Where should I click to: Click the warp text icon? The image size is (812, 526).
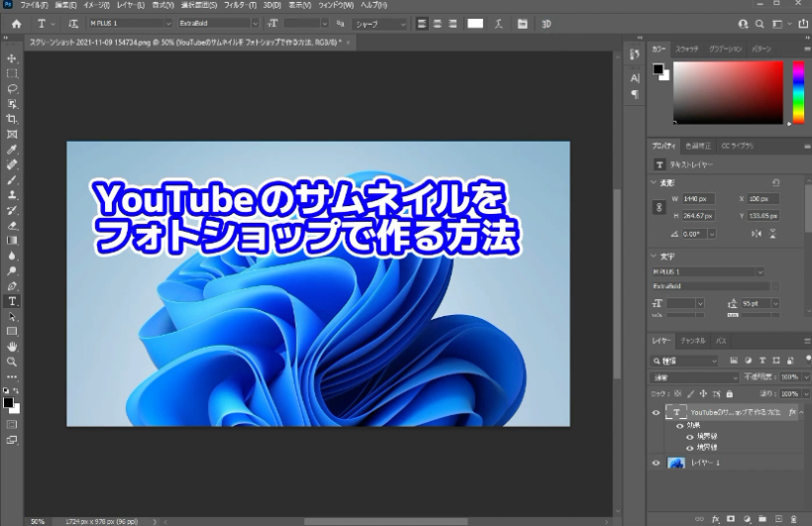tap(499, 24)
